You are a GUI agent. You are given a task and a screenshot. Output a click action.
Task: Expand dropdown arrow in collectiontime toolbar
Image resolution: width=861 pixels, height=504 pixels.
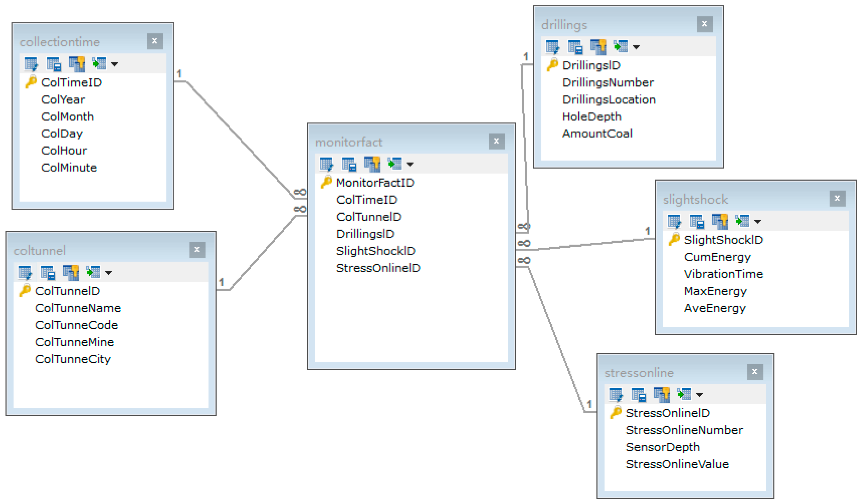coord(115,64)
